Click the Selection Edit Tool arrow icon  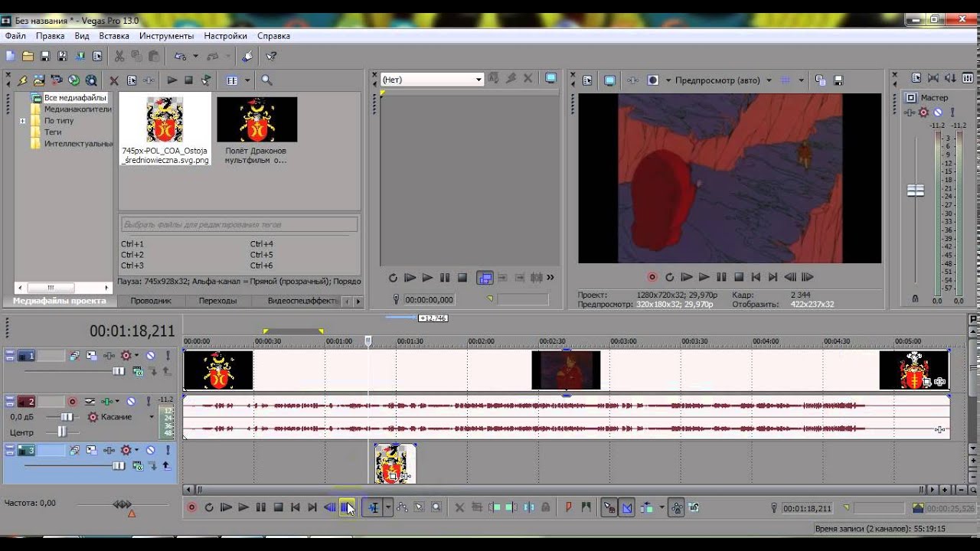[420, 507]
